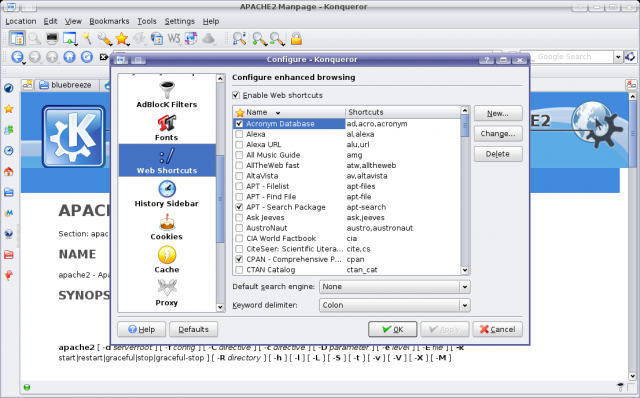Click the Home button in Konqueror toolbar
This screenshot has width=640, height=398.
[x=69, y=57]
